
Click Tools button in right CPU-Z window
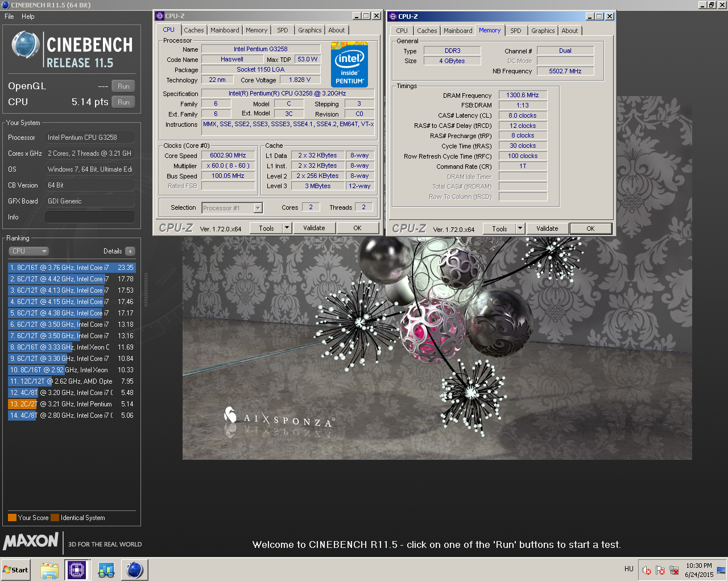[x=499, y=228]
